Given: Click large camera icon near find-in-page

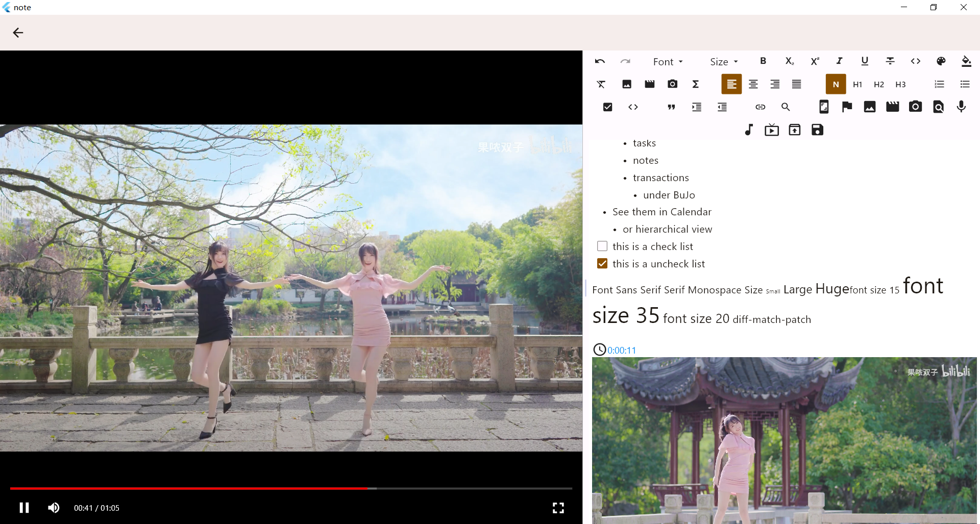Looking at the screenshot, I should tap(916, 107).
